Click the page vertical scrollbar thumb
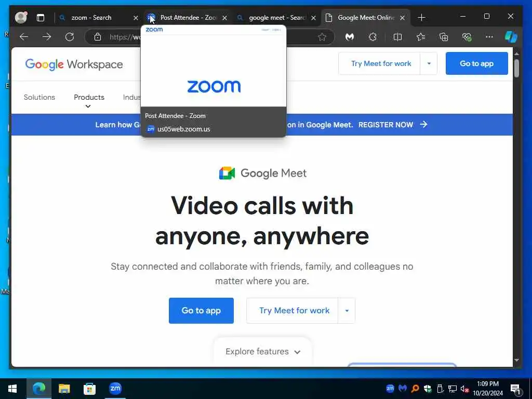Image resolution: width=532 pixels, height=399 pixels. point(516,68)
